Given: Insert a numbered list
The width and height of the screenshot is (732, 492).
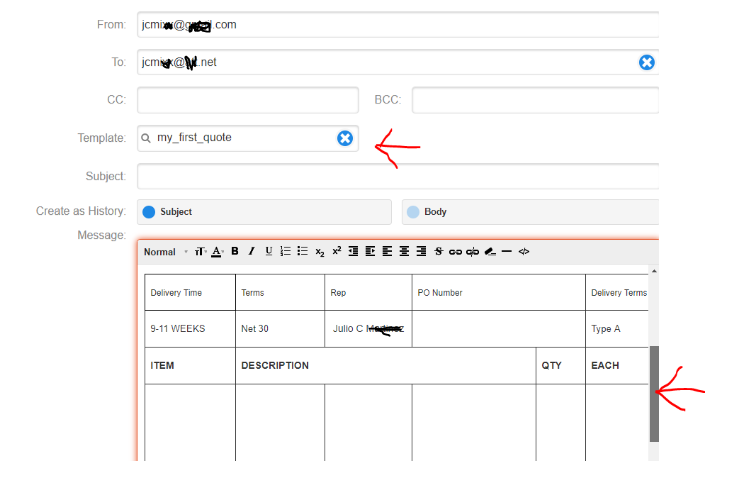Looking at the screenshot, I should [285, 251].
